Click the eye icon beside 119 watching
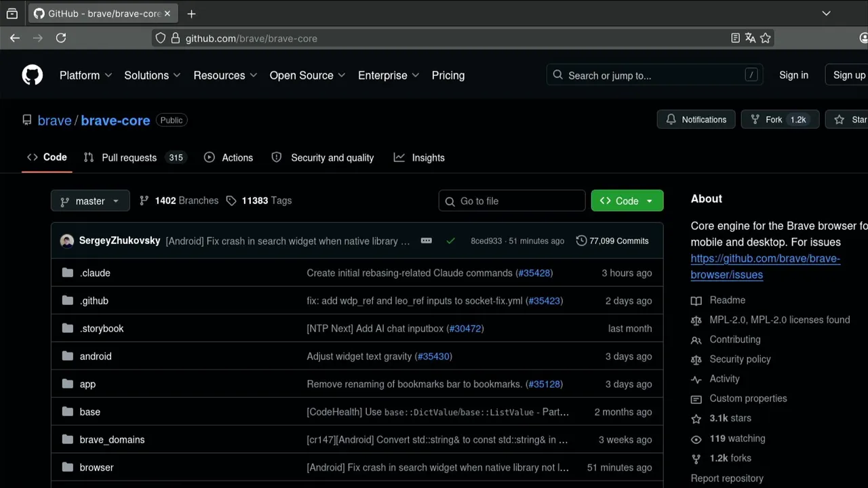 point(696,439)
